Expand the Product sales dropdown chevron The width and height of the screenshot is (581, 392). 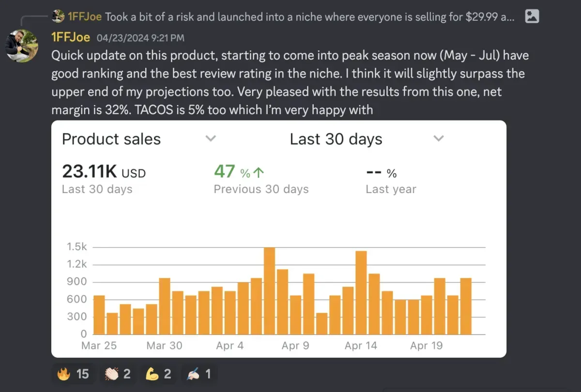point(210,139)
